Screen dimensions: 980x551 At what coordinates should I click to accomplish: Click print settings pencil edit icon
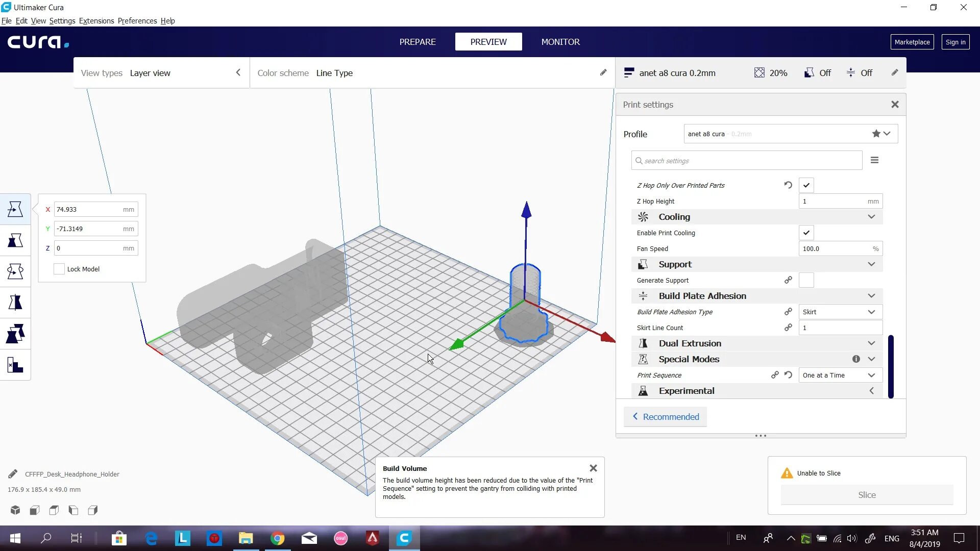(x=895, y=72)
